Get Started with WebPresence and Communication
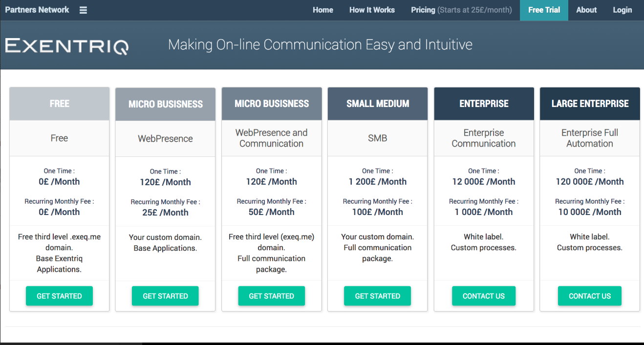644x345 pixels. click(x=271, y=296)
